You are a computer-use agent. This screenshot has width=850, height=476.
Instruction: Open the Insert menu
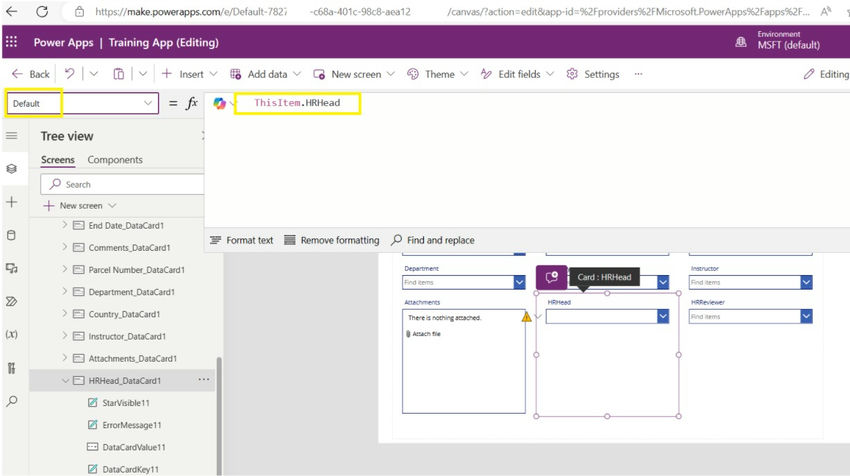[x=190, y=74]
